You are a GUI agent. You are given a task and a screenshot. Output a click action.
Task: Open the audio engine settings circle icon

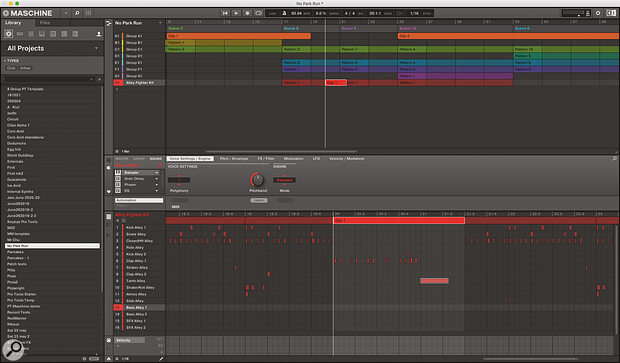tap(598, 13)
